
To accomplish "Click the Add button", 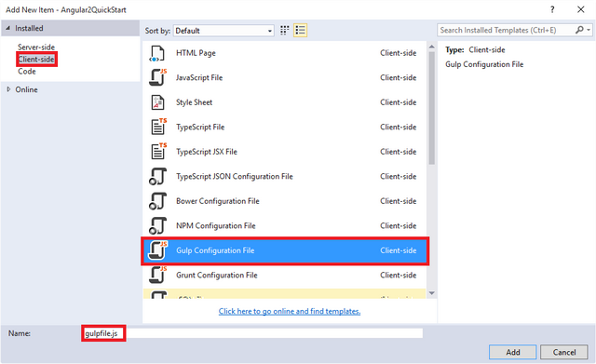I will pos(512,352).
